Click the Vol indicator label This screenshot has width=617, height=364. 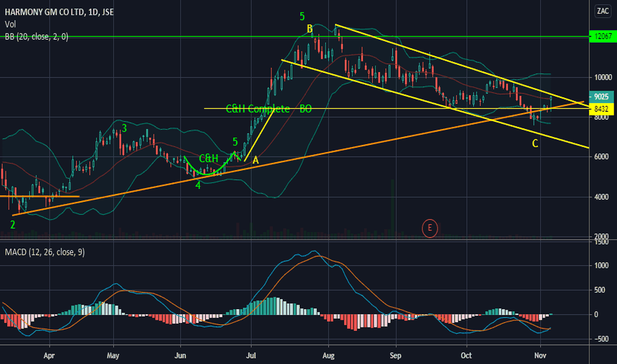point(10,24)
